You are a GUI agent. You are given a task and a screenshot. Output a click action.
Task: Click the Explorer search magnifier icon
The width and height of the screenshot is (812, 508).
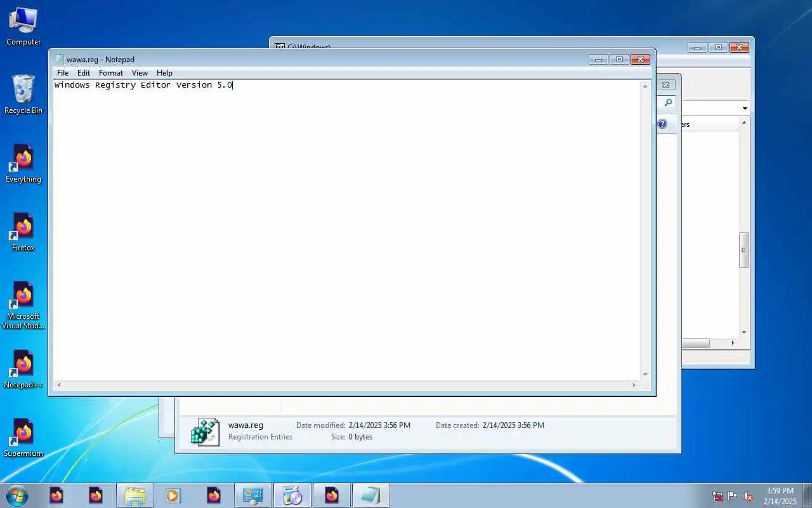(x=667, y=103)
